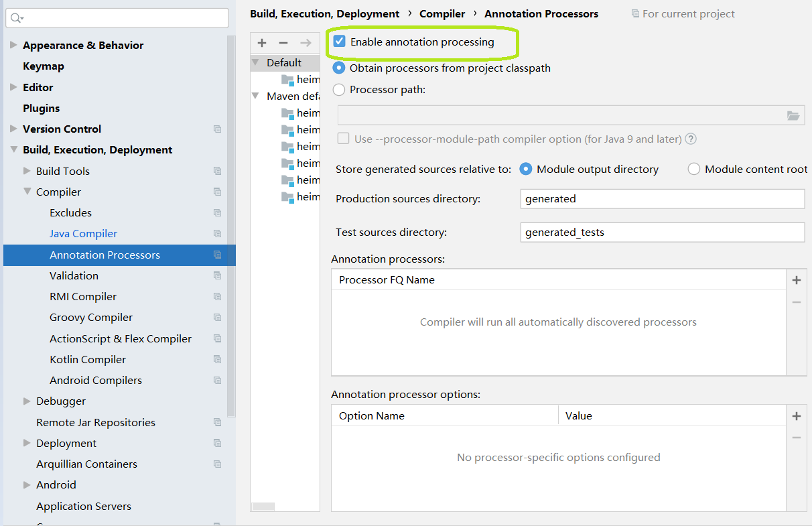Open the Java Compiler settings page
Screen dimensions: 812x526
83,234
